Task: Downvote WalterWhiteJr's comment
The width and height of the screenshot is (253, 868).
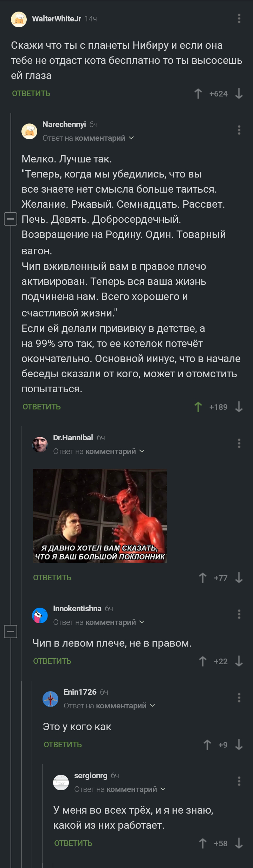Action: click(x=239, y=94)
